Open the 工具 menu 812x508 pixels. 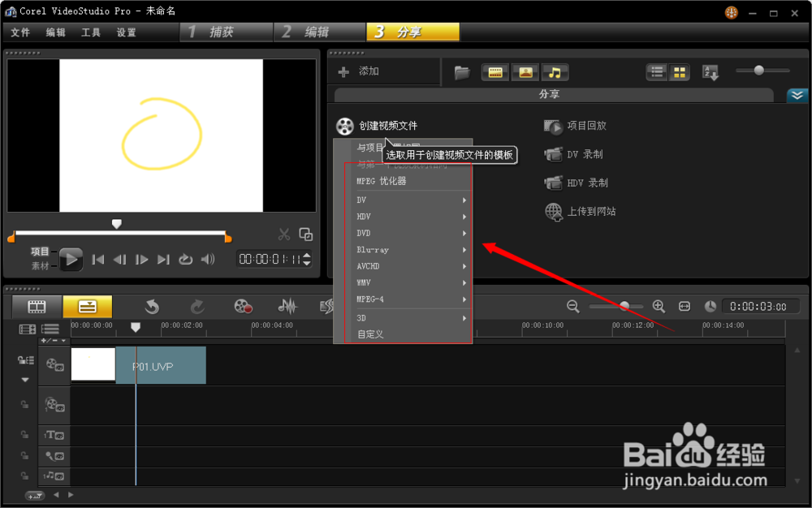[91, 32]
